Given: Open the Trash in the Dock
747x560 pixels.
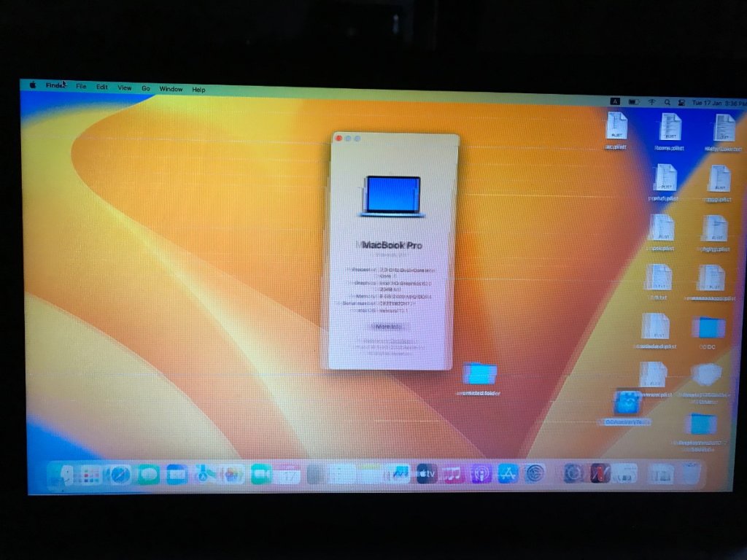Looking at the screenshot, I should pos(690,475).
